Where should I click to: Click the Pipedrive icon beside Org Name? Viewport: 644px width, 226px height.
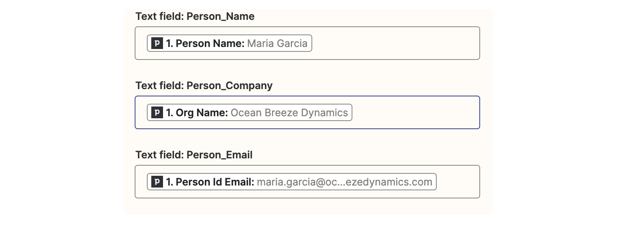click(157, 113)
